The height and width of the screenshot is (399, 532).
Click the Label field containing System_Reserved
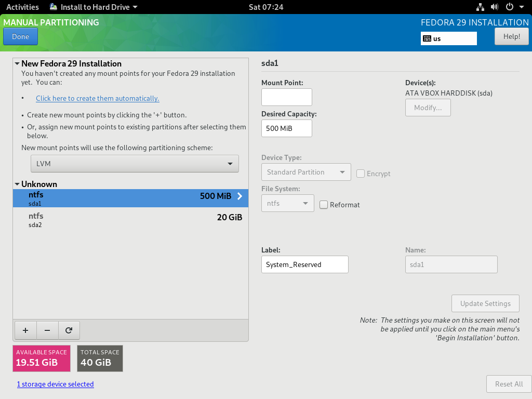tap(304, 264)
